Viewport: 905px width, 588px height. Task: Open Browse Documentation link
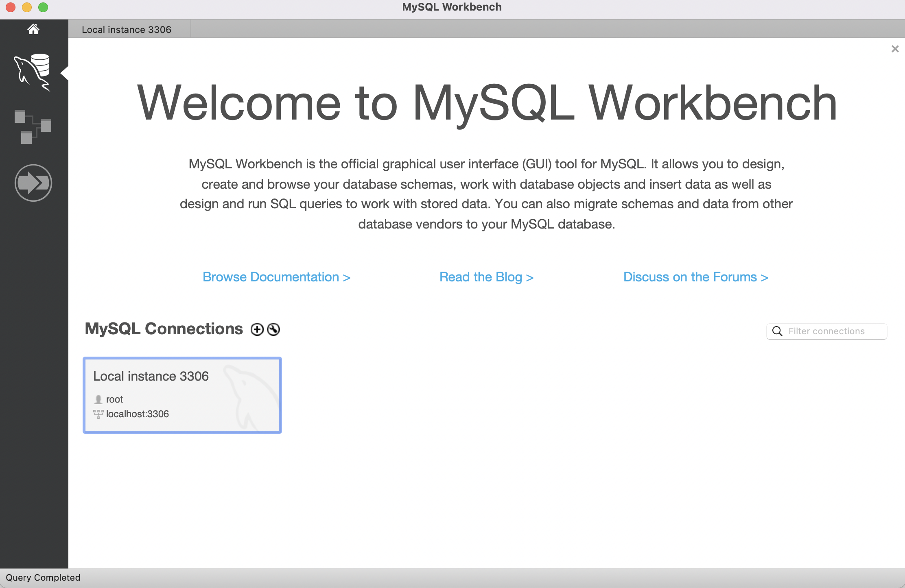click(276, 277)
